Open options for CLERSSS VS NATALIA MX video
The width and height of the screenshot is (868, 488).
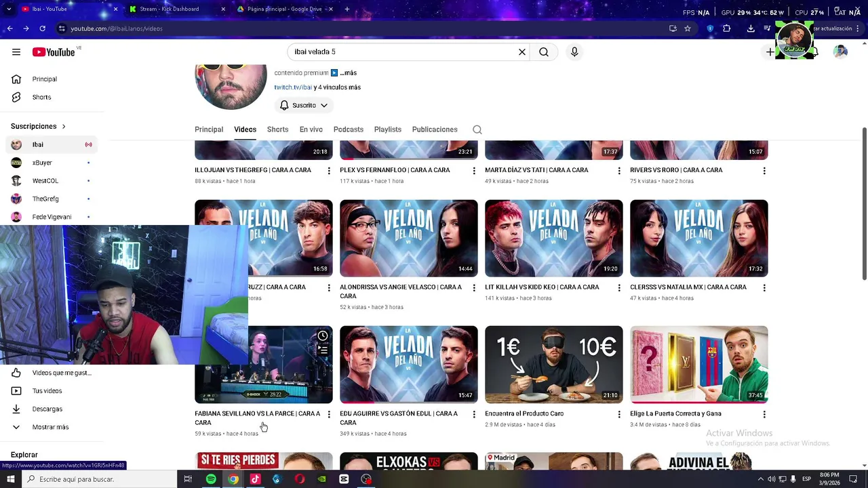pos(764,288)
